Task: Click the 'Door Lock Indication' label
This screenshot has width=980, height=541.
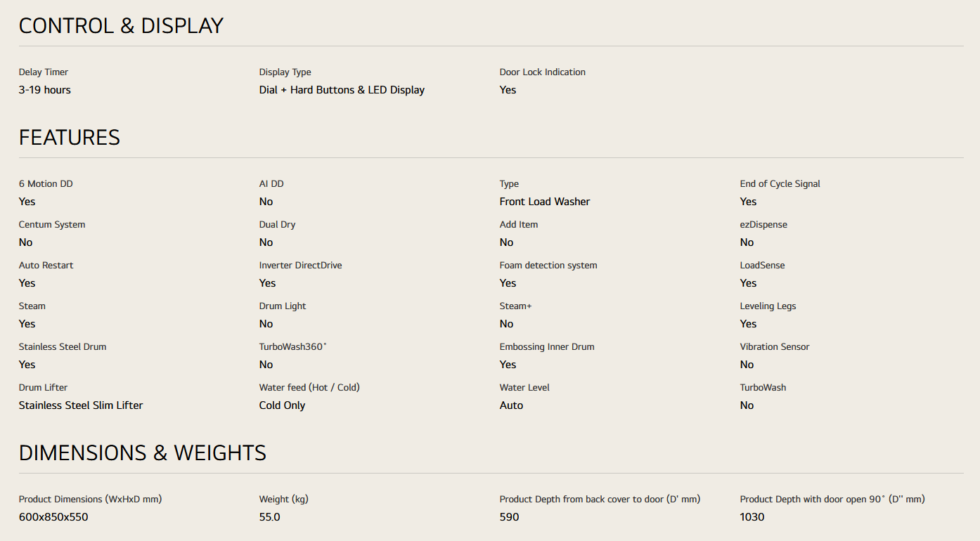Action: pyautogui.click(x=542, y=72)
